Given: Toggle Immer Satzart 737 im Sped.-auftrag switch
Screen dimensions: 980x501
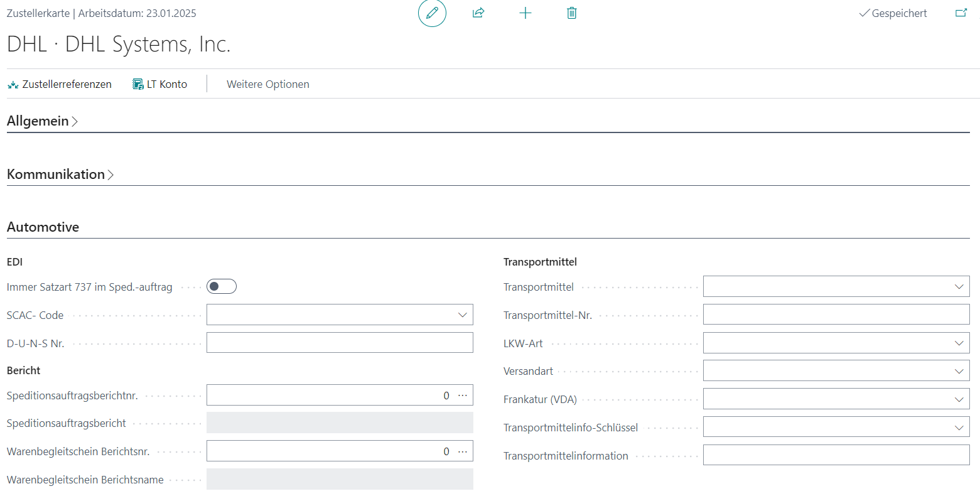Looking at the screenshot, I should [x=222, y=287].
